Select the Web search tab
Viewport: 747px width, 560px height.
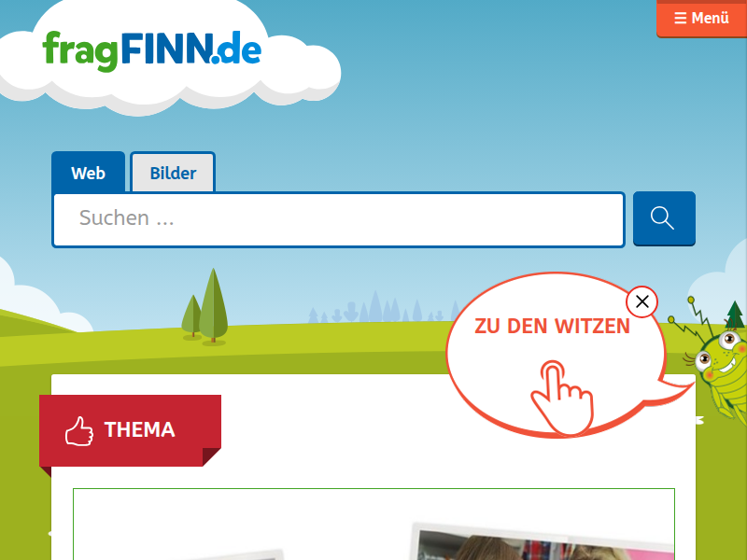coord(88,173)
